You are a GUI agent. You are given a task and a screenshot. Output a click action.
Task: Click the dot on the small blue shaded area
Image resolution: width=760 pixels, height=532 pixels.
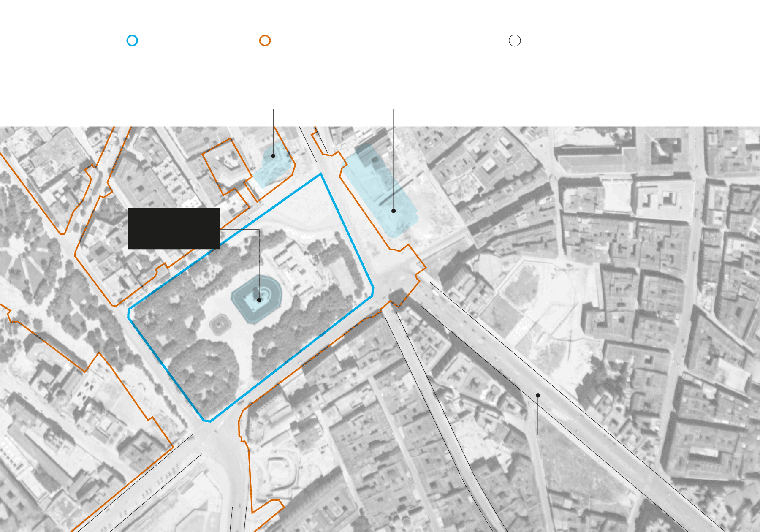[273, 156]
